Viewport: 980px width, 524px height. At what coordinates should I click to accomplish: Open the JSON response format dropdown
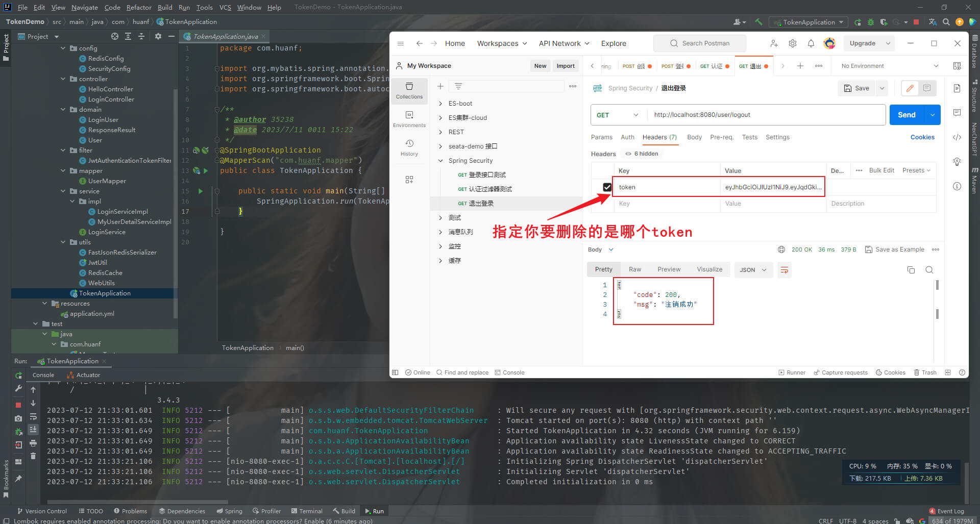[753, 270]
